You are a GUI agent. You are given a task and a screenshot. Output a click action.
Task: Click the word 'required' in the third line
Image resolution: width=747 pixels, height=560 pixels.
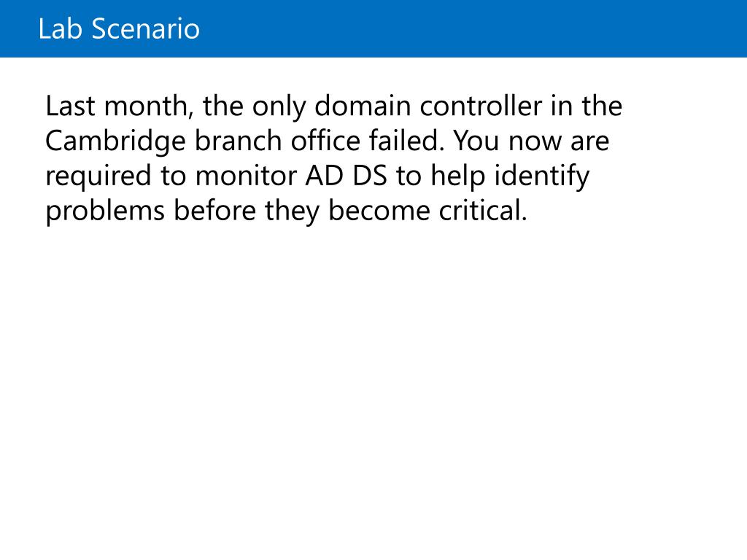[96, 176]
